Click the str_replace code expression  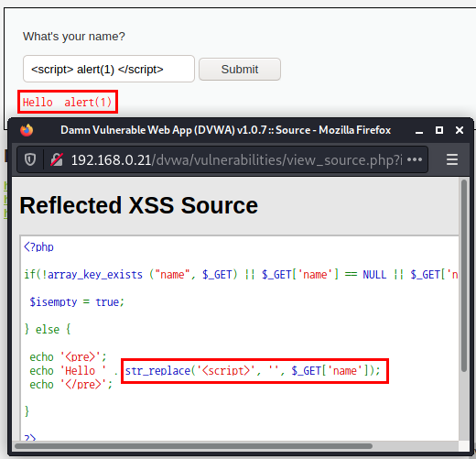[x=253, y=371]
